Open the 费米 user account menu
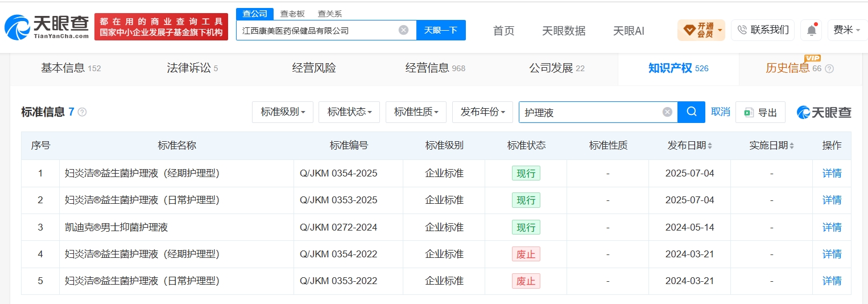868x304 pixels. [x=847, y=30]
